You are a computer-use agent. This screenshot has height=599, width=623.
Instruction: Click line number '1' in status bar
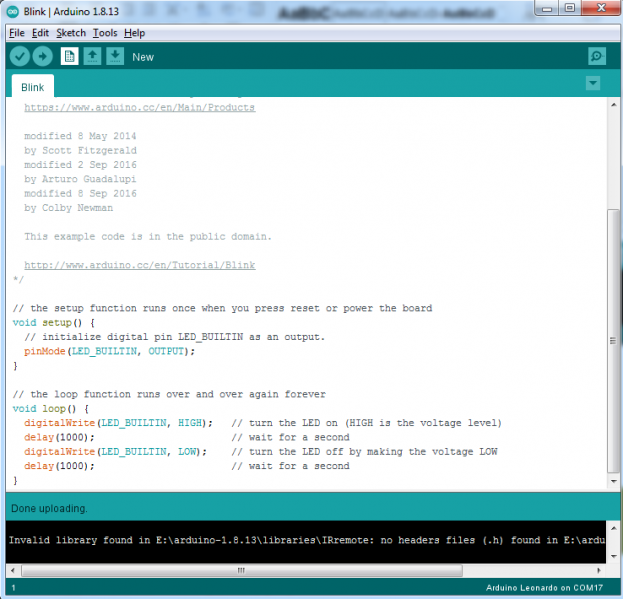14,587
